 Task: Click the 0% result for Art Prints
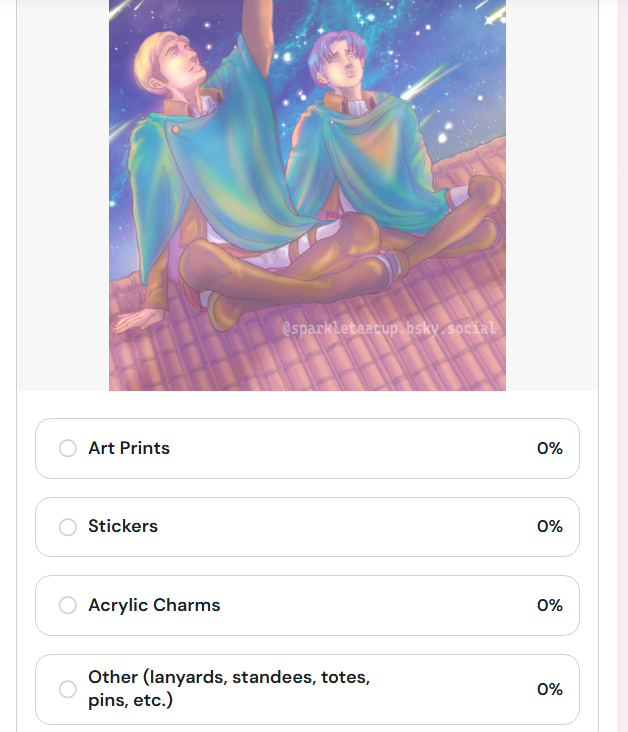pyautogui.click(x=549, y=448)
